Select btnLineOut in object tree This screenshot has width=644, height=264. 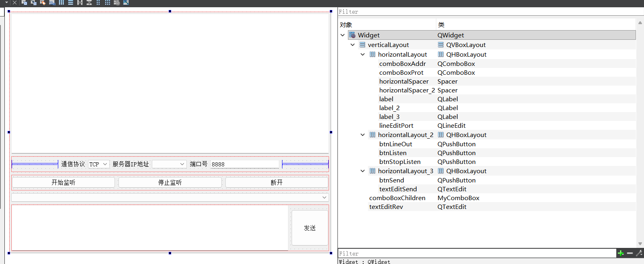click(395, 144)
